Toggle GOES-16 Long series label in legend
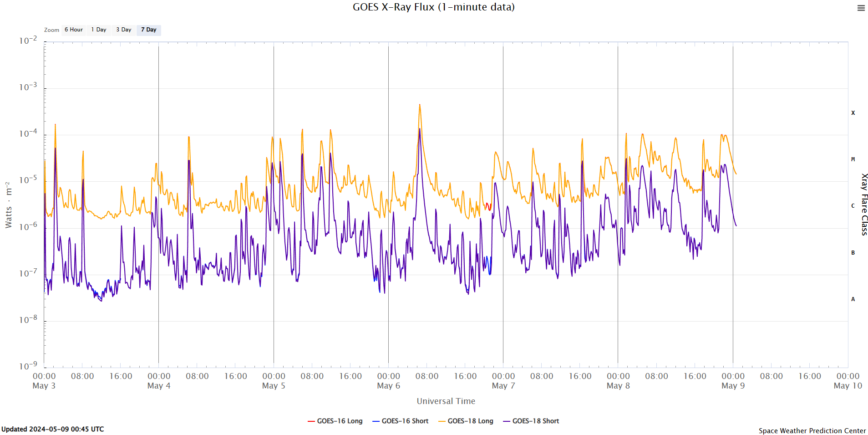This screenshot has height=435, width=868. coord(340,421)
